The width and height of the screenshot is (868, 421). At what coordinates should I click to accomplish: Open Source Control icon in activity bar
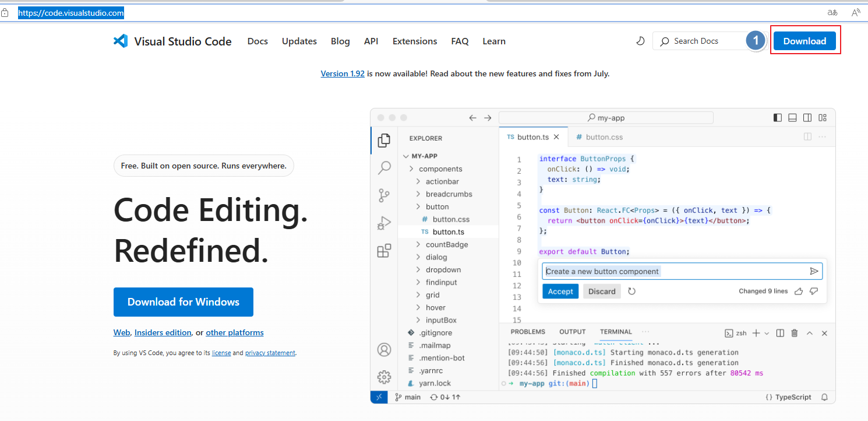(x=384, y=195)
